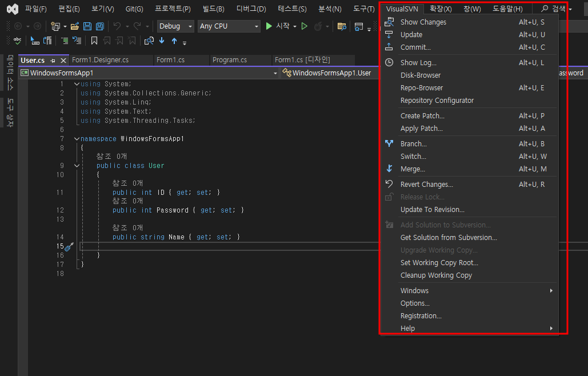Collapse the namespace WindowsFormsApp1 block
The height and width of the screenshot is (376, 588).
pos(77,139)
